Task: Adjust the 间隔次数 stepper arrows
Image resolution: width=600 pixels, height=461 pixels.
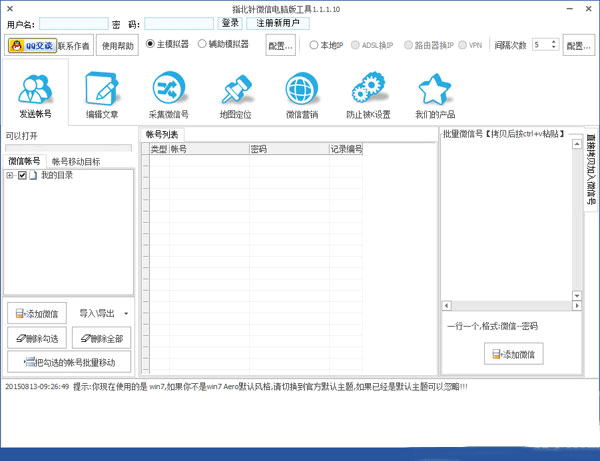Action: click(554, 44)
